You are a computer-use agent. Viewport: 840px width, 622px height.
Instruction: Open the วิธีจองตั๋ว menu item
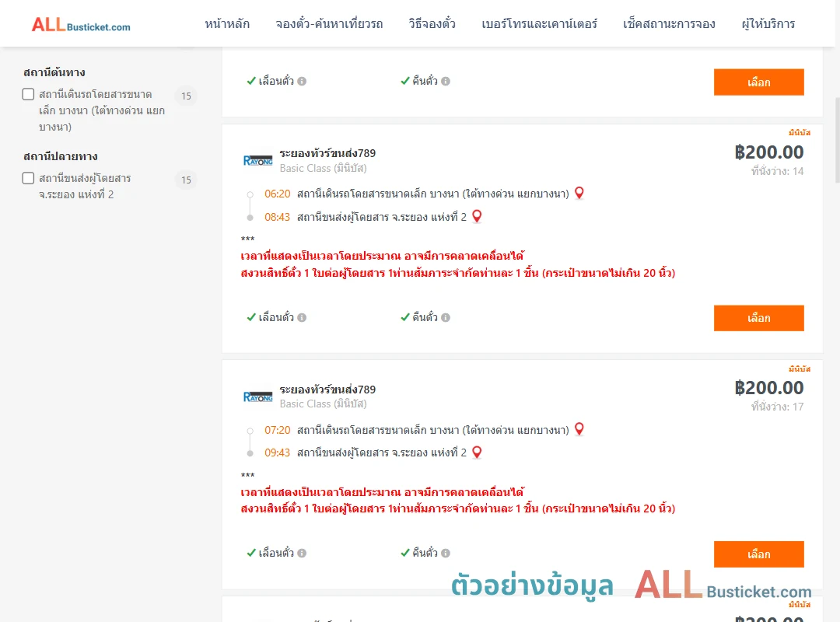tap(432, 24)
